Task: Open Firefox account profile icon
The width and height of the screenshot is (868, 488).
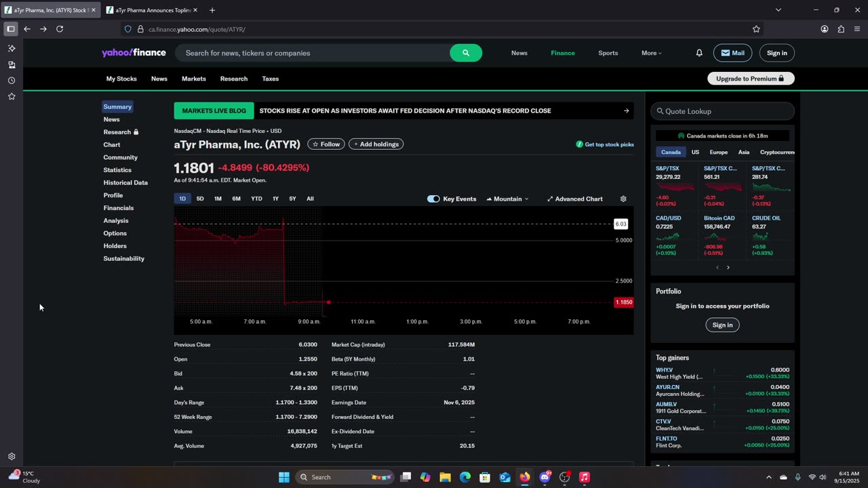Action: (x=825, y=29)
